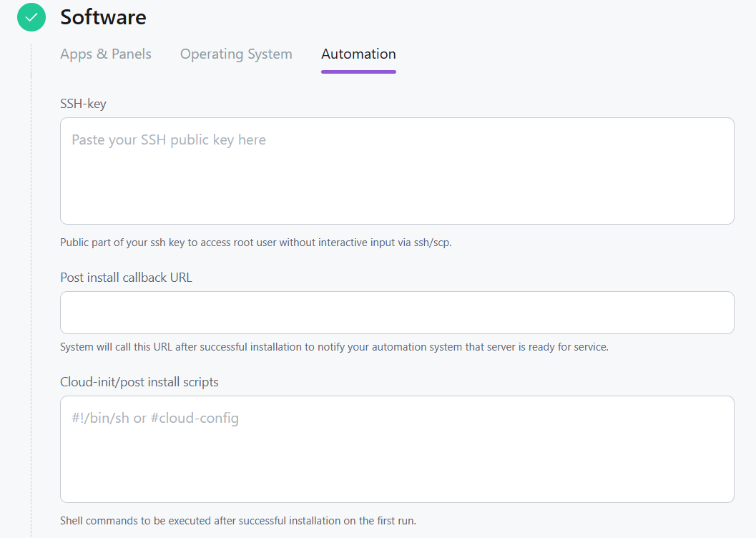Open the Operating System tab

(236, 54)
